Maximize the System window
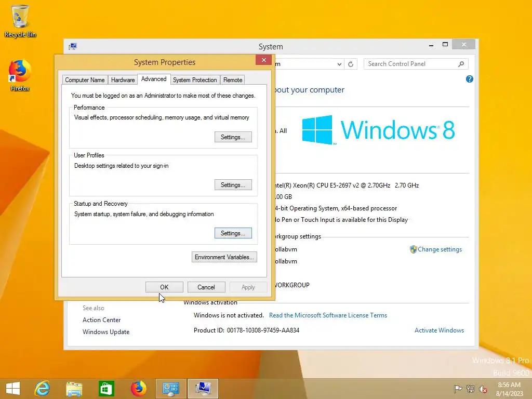Viewport: 532px width, 399px height. (x=445, y=45)
